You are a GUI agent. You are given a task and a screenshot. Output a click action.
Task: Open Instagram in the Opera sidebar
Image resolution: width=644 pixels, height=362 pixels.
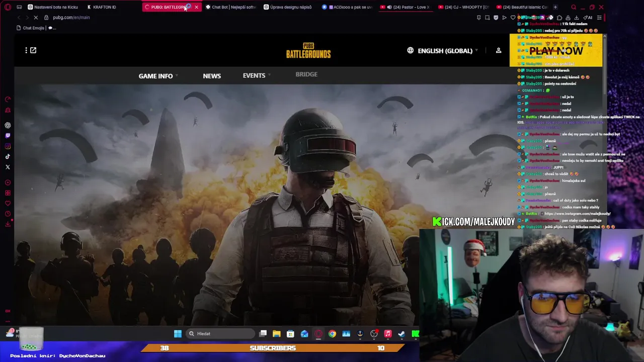(x=8, y=146)
